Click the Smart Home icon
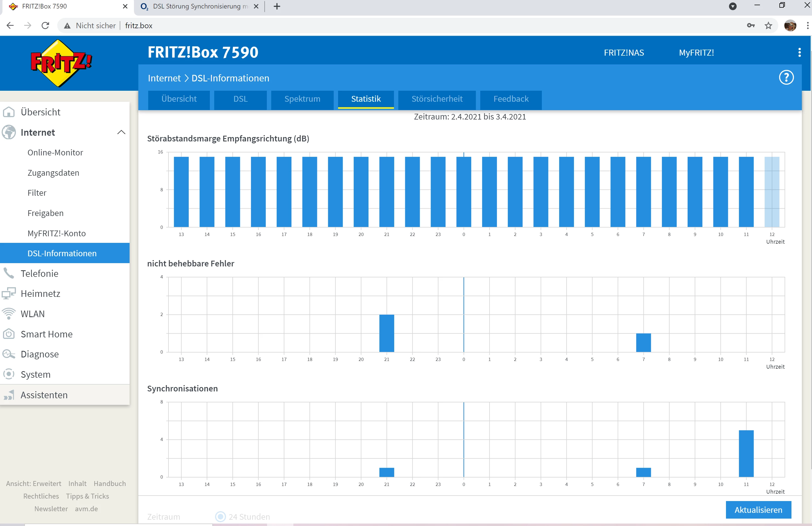 coord(9,334)
